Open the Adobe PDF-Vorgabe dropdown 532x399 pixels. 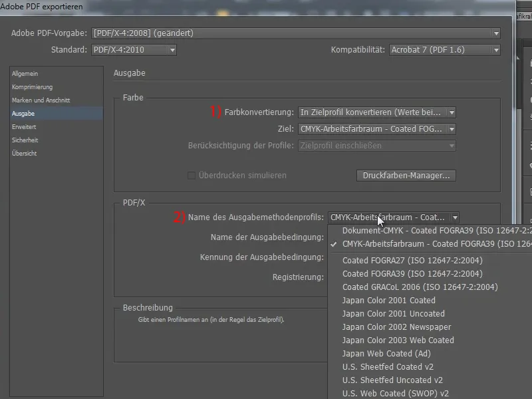click(x=295, y=33)
